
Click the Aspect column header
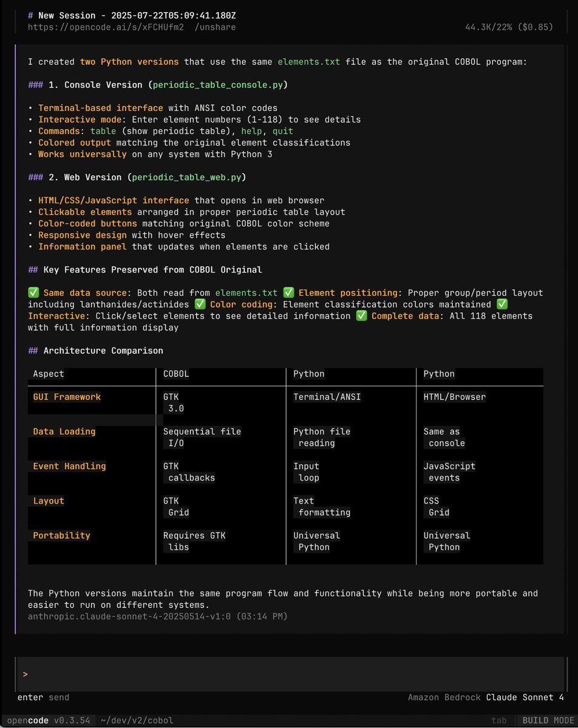(49, 374)
